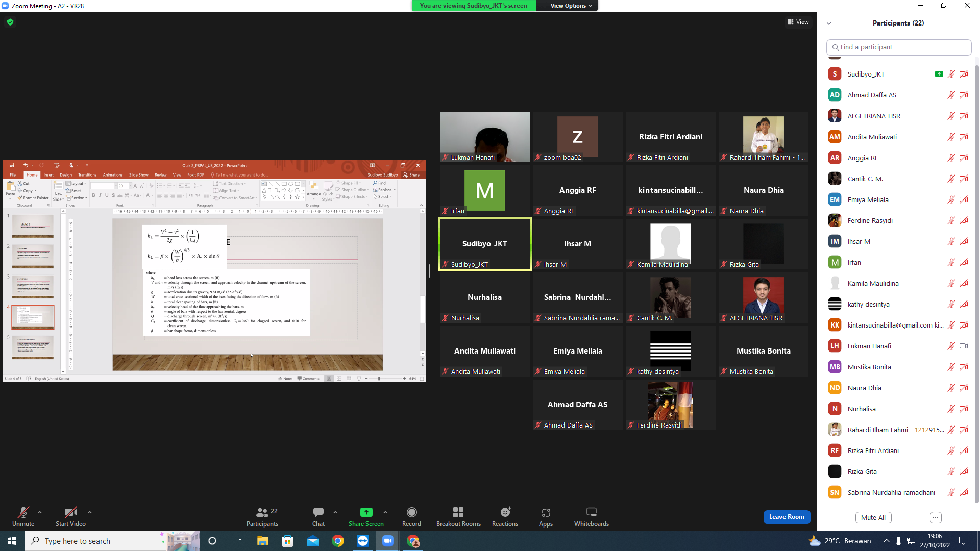Toggle Rizka Gita's microphone icon in participant list
980x551 pixels.
click(x=951, y=471)
